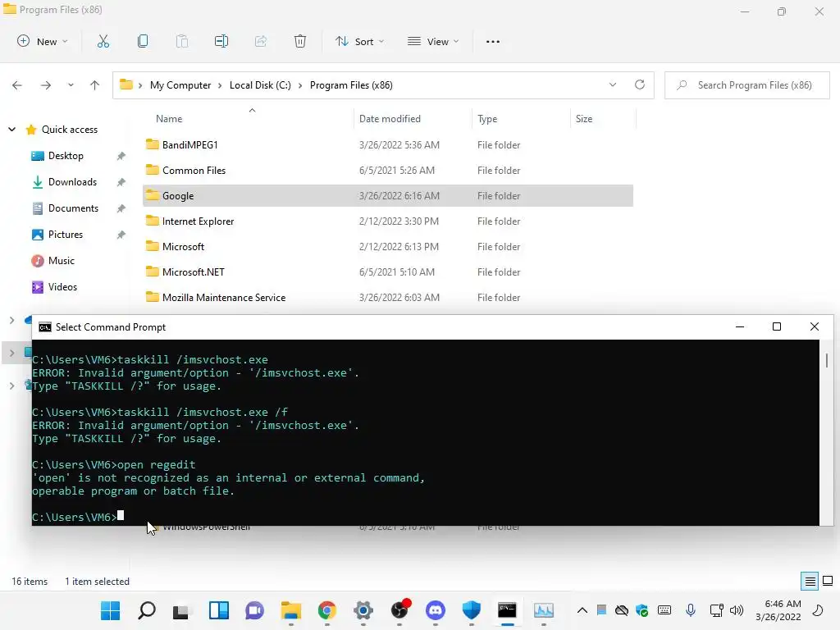Open Widgets from the taskbar
This screenshot has height=630, width=840.
[218, 610]
